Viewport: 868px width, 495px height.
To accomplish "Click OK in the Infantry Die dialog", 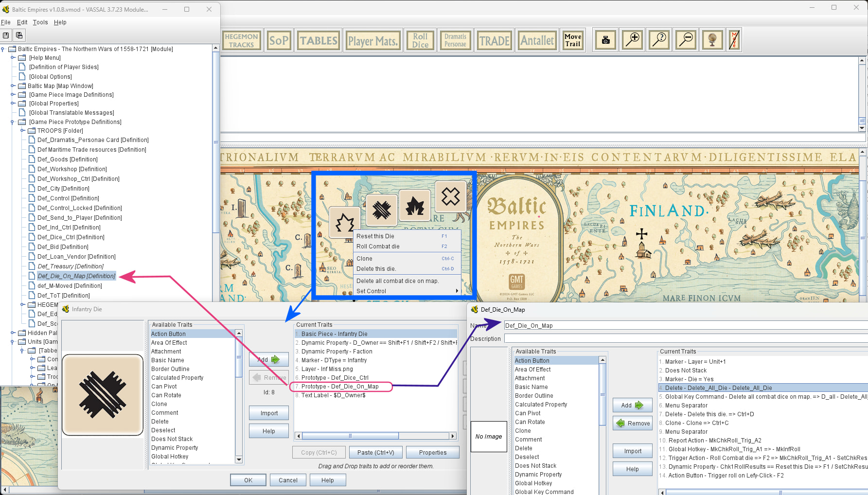I will (x=248, y=480).
